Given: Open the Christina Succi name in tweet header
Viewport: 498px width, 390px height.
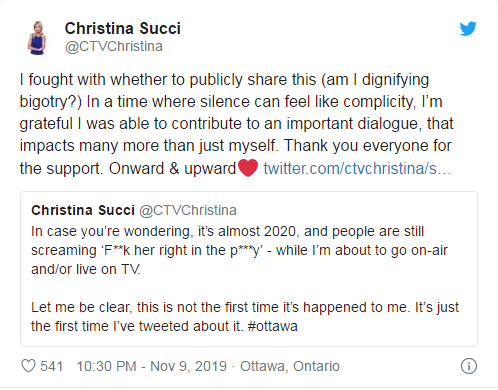Looking at the screenshot, I should tap(123, 28).
